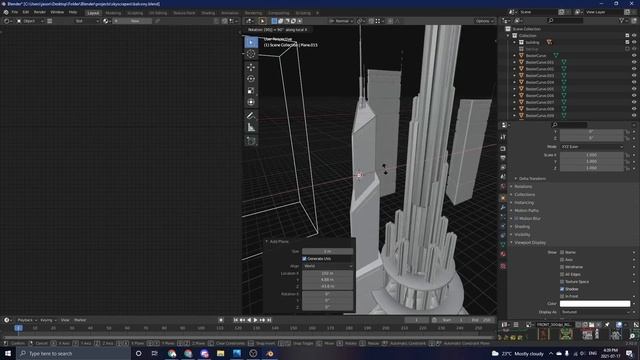Open the Render menu
Viewport: 640px width, 360px height.
tap(40, 12)
